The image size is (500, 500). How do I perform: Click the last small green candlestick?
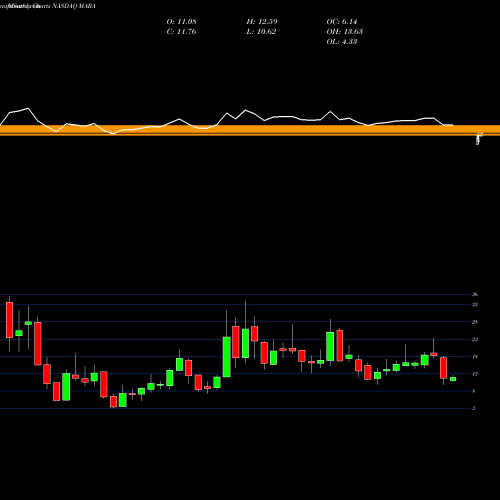453,379
